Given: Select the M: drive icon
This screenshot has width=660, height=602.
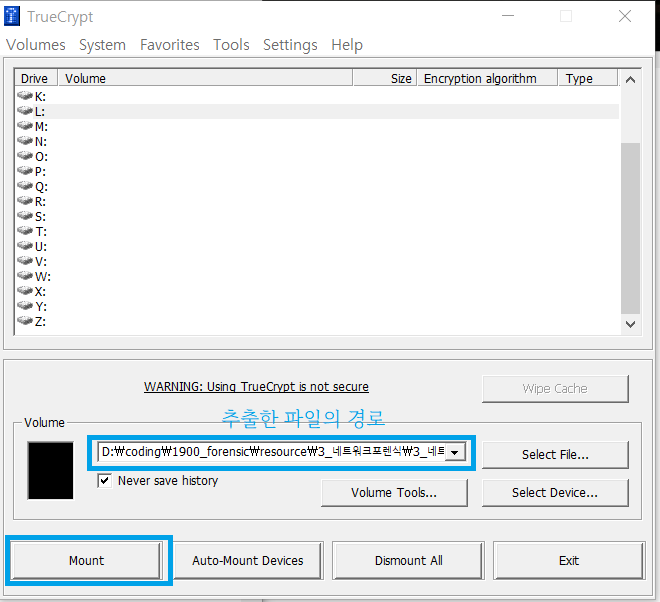Looking at the screenshot, I should pos(25,125).
